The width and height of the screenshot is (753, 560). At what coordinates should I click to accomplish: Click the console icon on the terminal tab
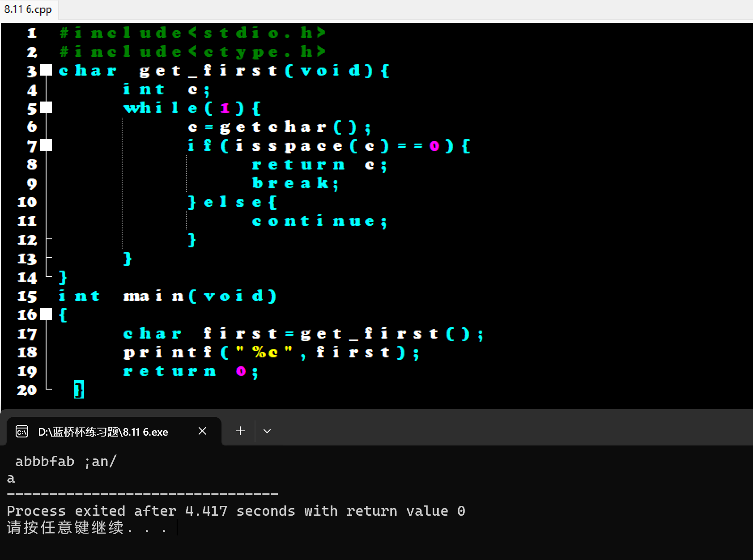pos(22,432)
